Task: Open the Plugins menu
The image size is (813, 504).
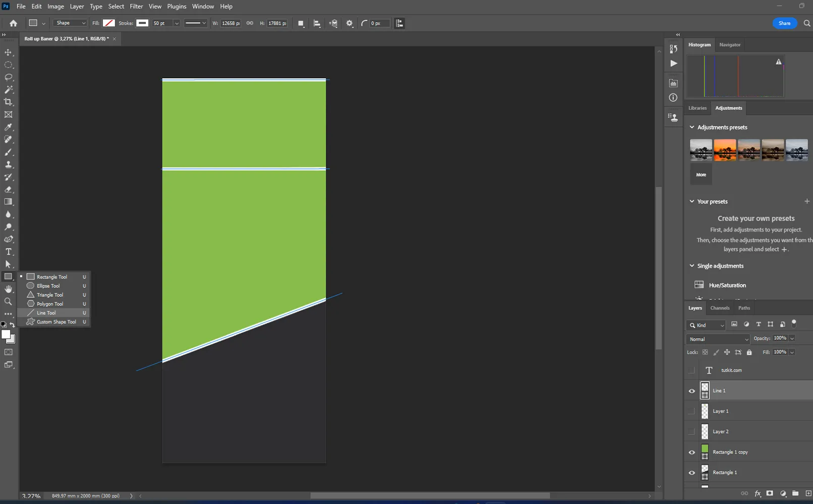Action: [x=177, y=7]
